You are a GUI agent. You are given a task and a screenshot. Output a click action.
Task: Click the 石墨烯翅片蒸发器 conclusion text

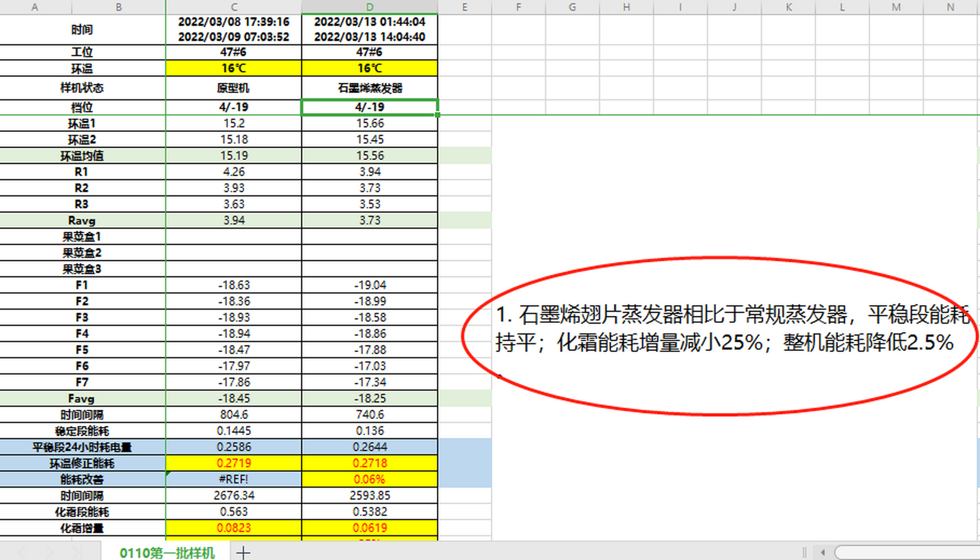point(732,328)
